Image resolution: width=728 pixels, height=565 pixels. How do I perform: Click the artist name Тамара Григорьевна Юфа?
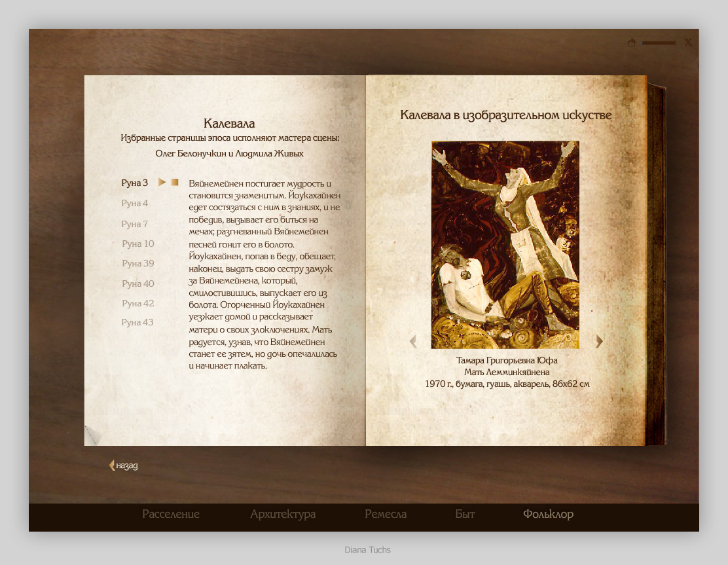[x=507, y=360]
